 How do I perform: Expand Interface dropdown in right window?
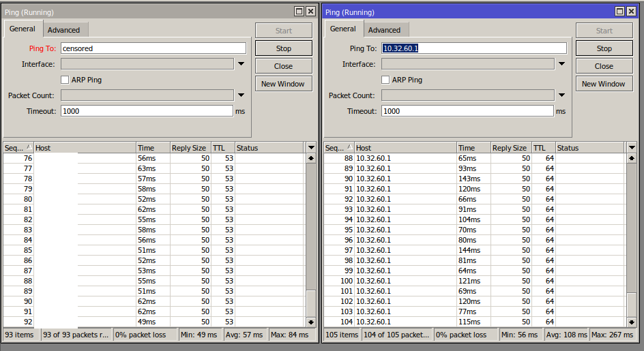point(562,64)
